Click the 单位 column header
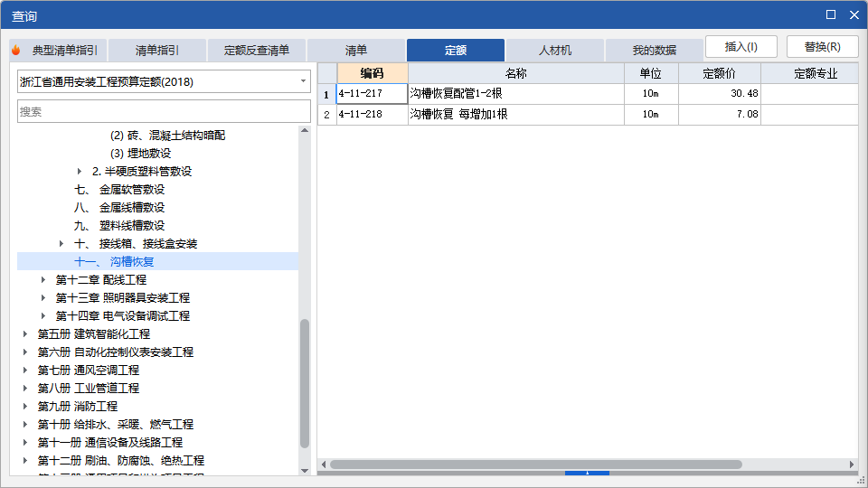Screen dimensions: 868x488 pyautogui.click(x=651, y=73)
